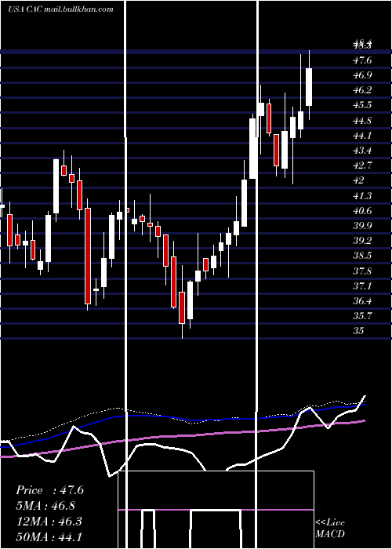Screen dimensions: 392x549
Task: Click the 45.5 price axis label
Action: [x=362, y=105]
